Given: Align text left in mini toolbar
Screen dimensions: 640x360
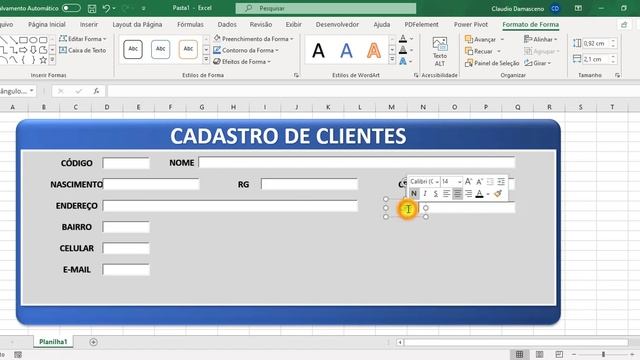Looking at the screenshot, I should [x=447, y=193].
